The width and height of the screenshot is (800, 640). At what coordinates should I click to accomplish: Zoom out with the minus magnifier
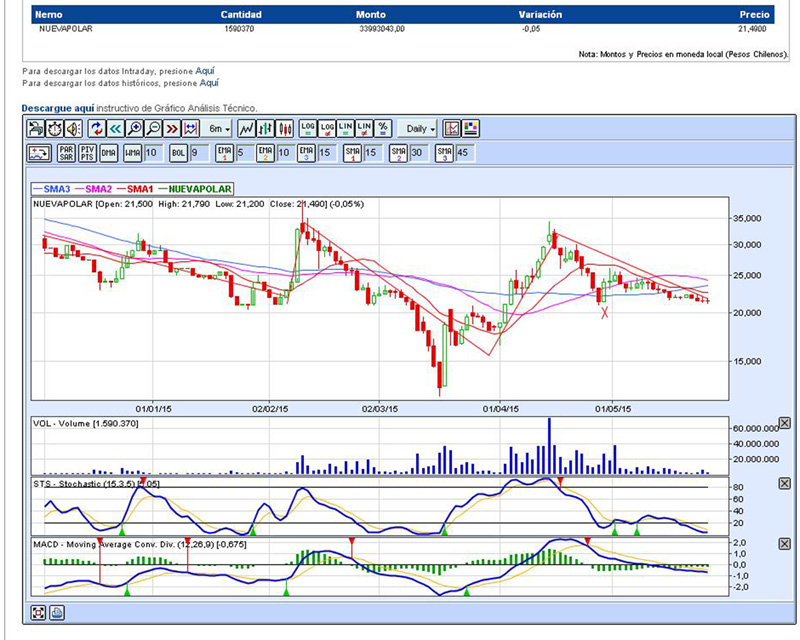click(153, 129)
